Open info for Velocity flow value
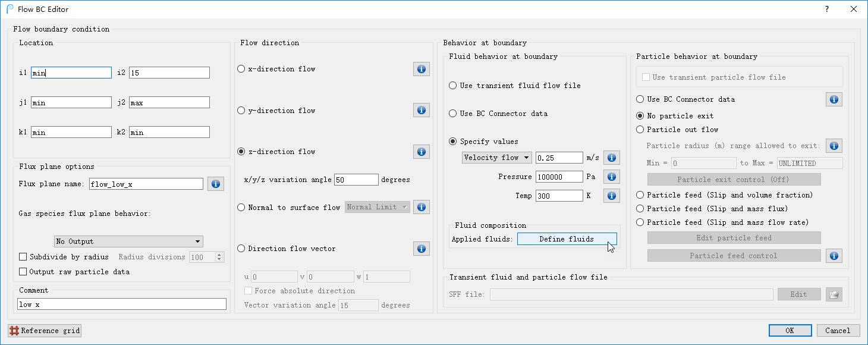The height and width of the screenshot is (345, 868). point(611,158)
